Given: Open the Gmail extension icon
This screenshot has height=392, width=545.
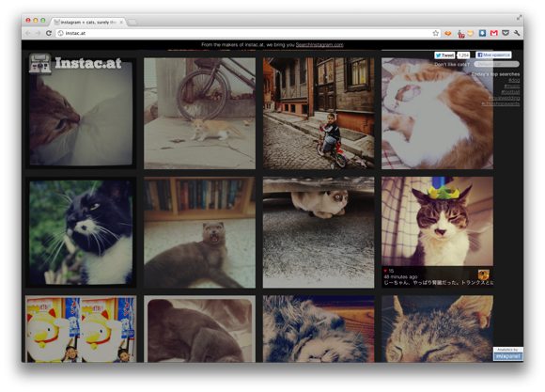Looking at the screenshot, I should pyautogui.click(x=494, y=33).
